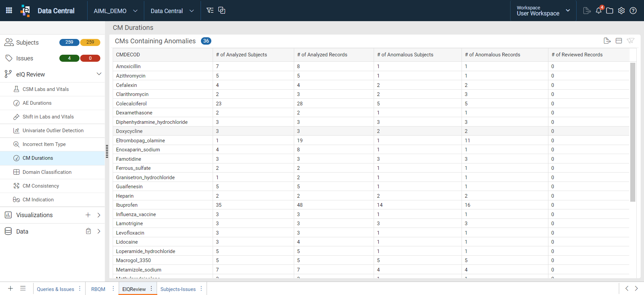The width and height of the screenshot is (644, 295).
Task: Click the table vertical scrollbar
Action: 633,132
